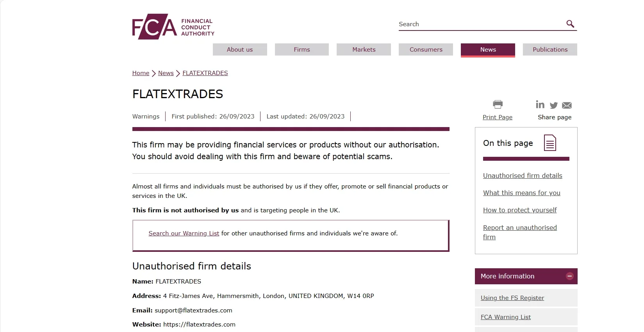
Task: Click the document icon beside On this page
Action: coord(550,143)
